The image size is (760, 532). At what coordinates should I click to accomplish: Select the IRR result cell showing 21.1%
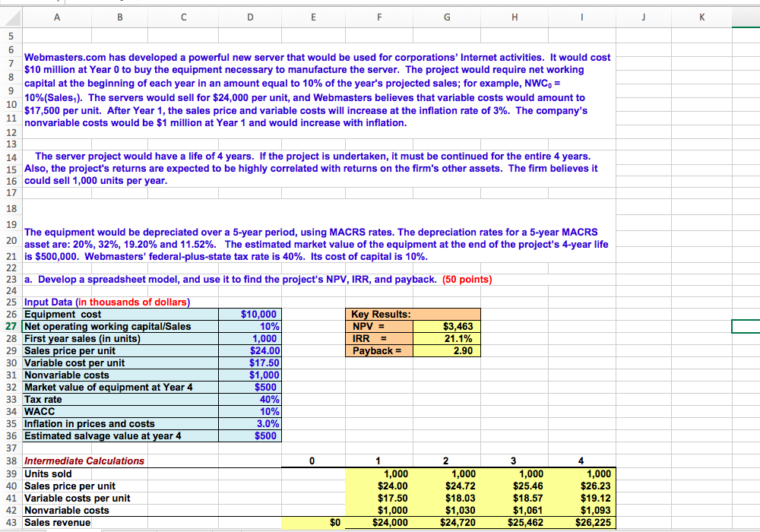[446, 338]
